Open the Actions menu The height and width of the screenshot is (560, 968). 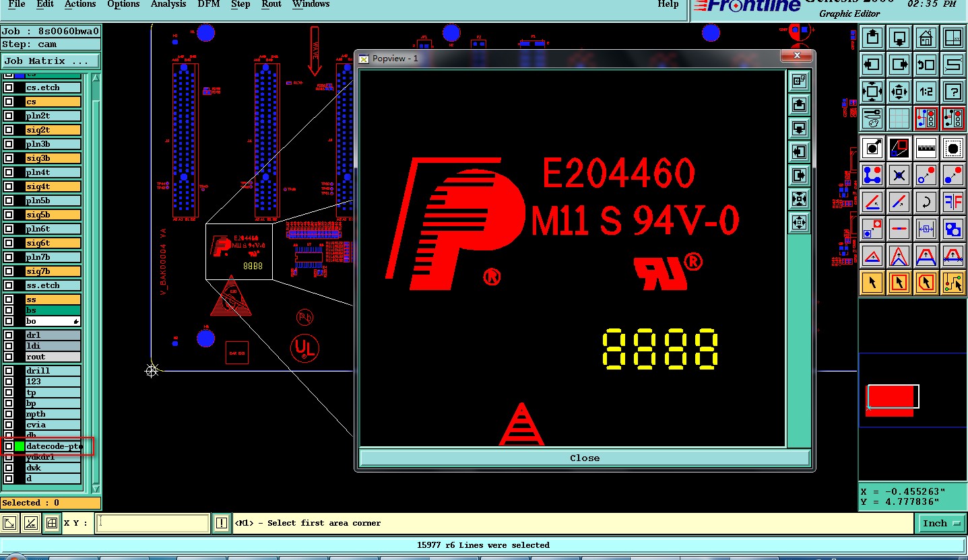[x=80, y=4]
